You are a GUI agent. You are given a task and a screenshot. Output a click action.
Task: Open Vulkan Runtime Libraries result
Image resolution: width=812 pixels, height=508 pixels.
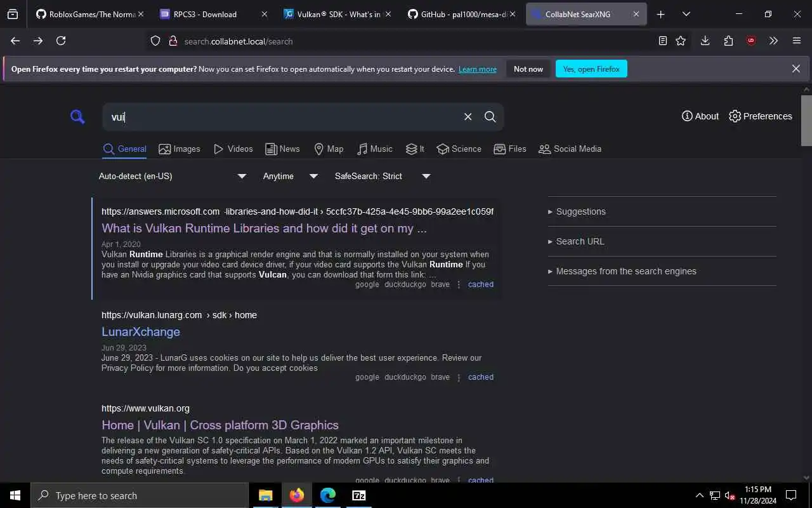pos(264,229)
